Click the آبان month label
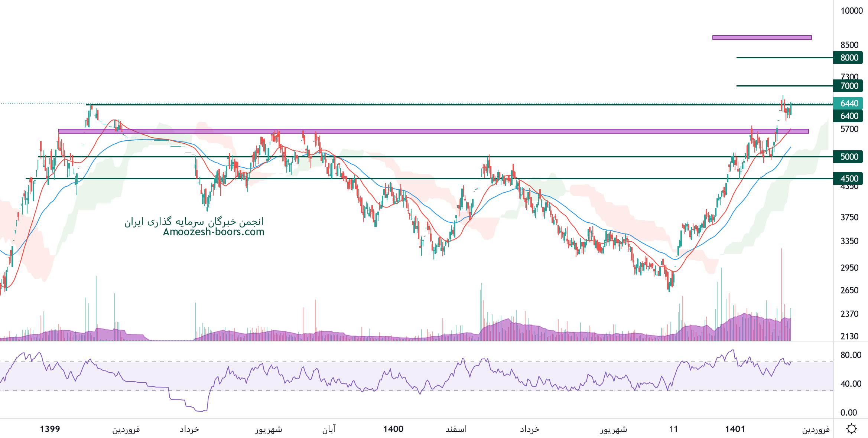The image size is (868, 438). tap(328, 429)
